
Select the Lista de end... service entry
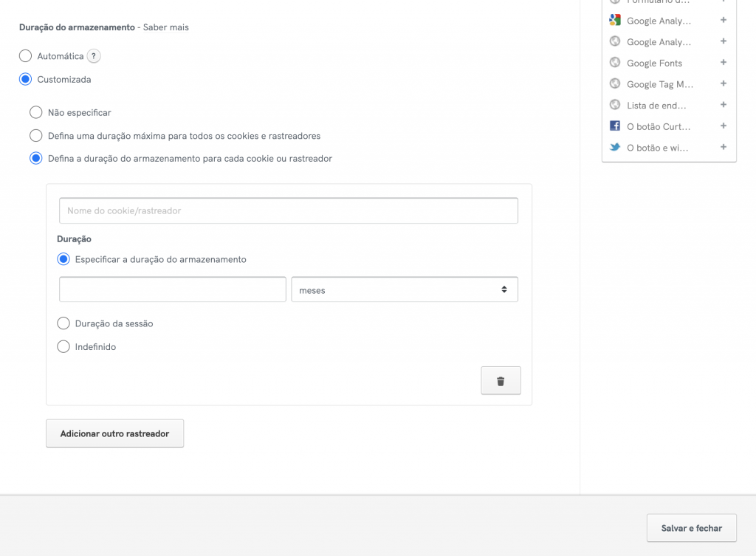coord(656,106)
